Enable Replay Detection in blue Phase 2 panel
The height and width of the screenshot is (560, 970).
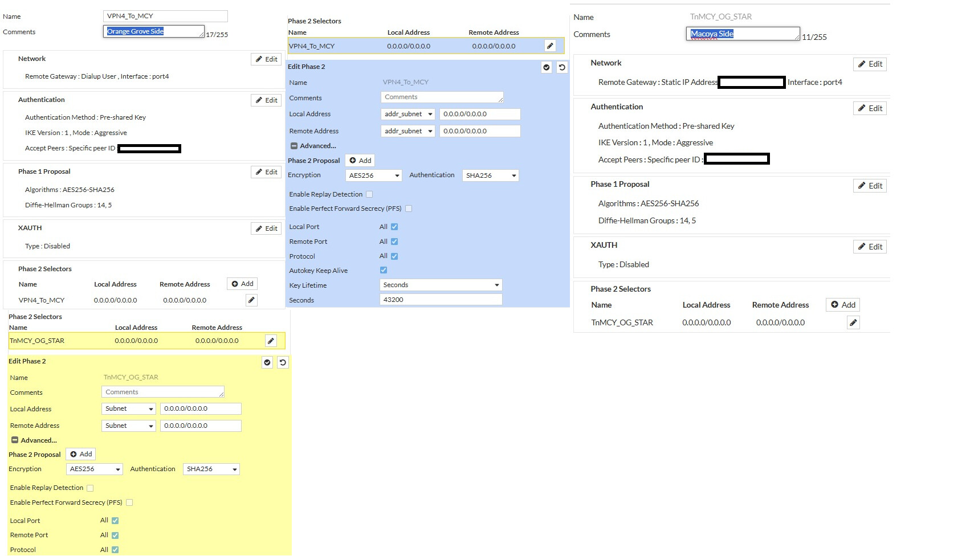[369, 194]
